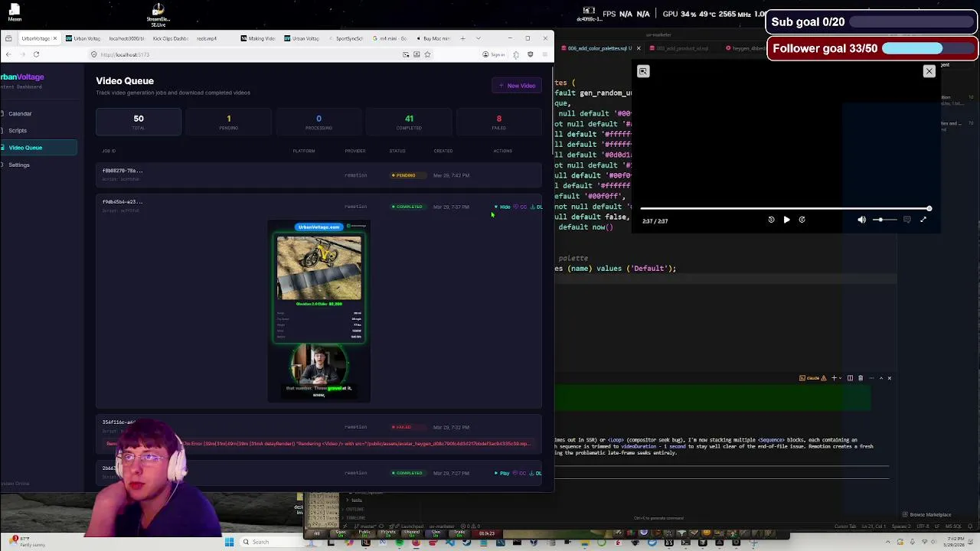Filter jobs by the 0 Processing card
The height and width of the screenshot is (551, 980).
318,122
